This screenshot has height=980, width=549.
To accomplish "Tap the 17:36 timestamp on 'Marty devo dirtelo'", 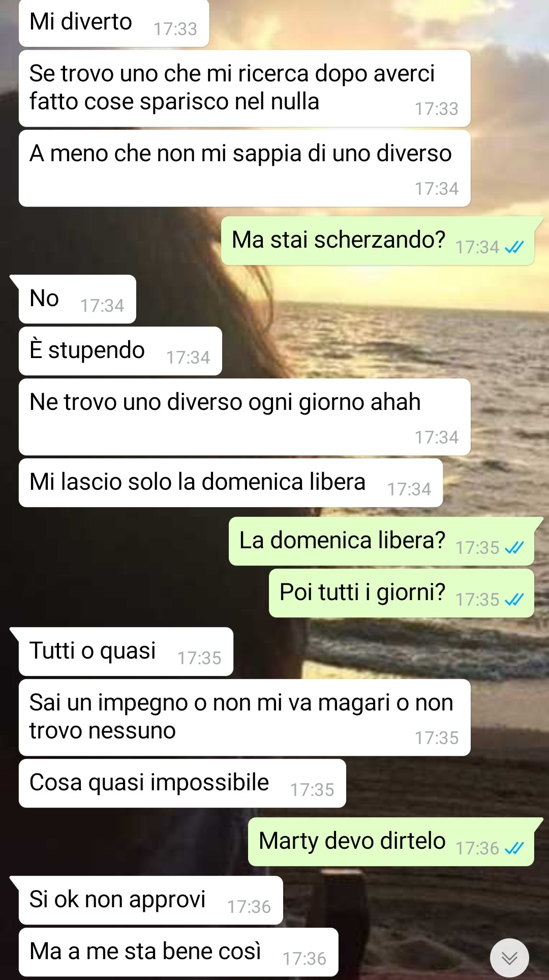I will coord(477,848).
